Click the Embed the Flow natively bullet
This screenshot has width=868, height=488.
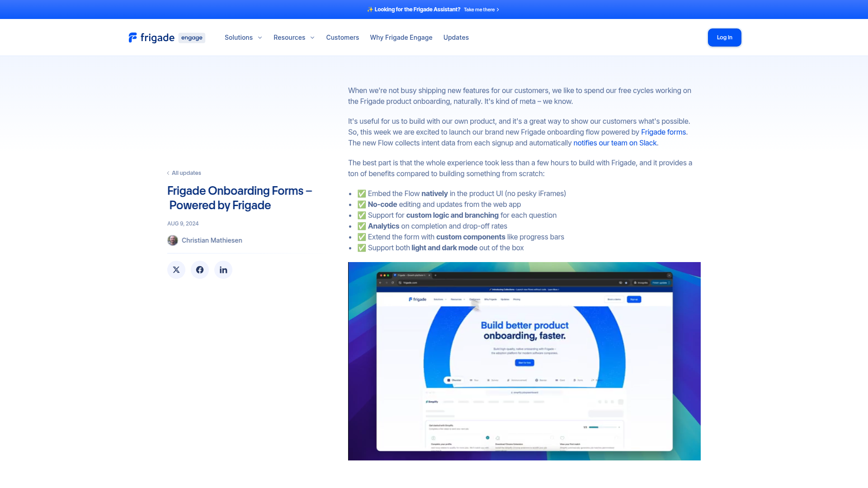(462, 193)
